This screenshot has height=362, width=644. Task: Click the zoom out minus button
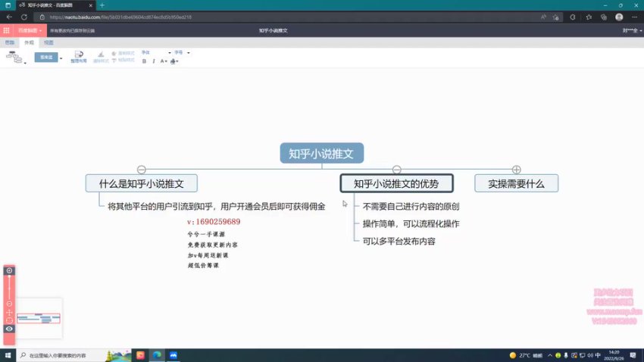pyautogui.click(x=9, y=304)
